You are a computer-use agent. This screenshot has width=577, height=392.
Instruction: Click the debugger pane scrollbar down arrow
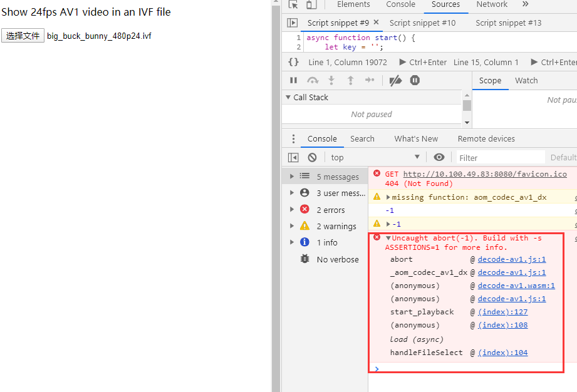[467, 123]
